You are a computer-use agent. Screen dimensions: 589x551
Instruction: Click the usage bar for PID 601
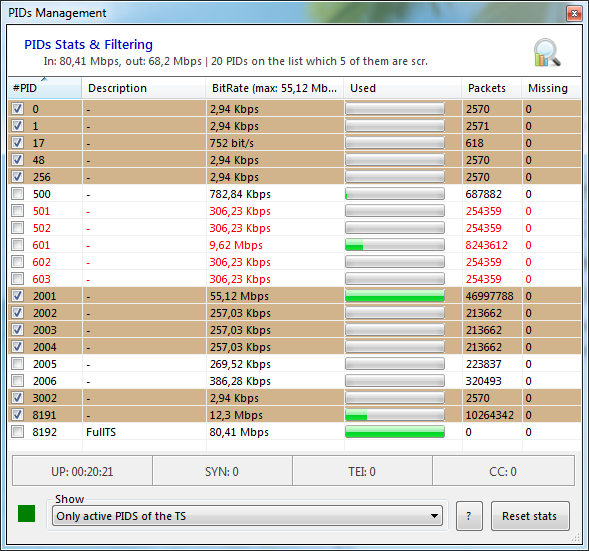(x=395, y=245)
